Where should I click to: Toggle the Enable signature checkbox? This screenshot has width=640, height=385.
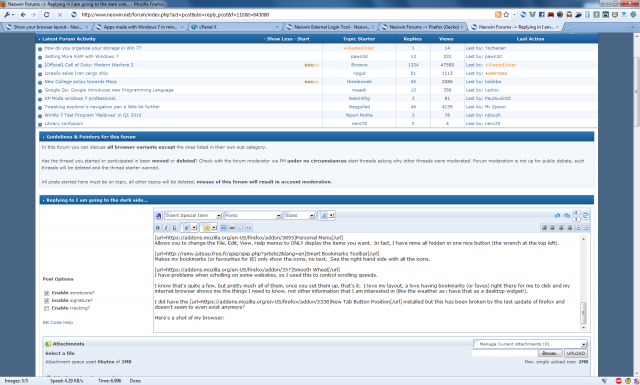tap(47, 300)
